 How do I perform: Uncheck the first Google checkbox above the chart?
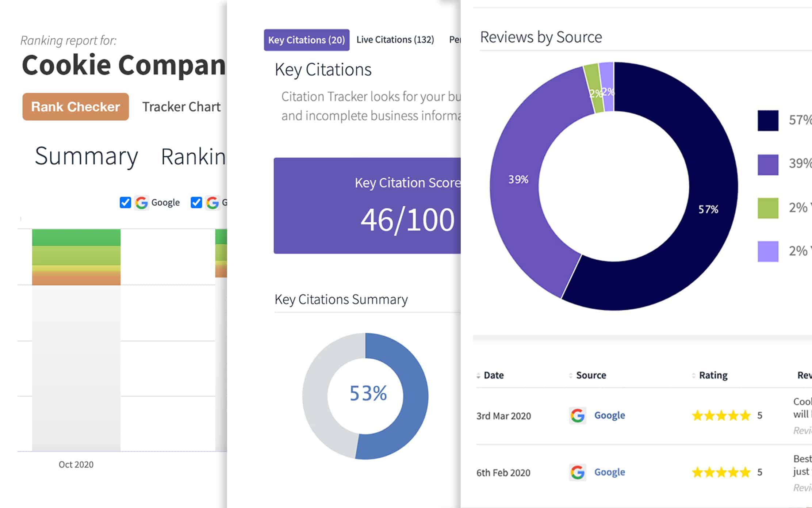[125, 203]
